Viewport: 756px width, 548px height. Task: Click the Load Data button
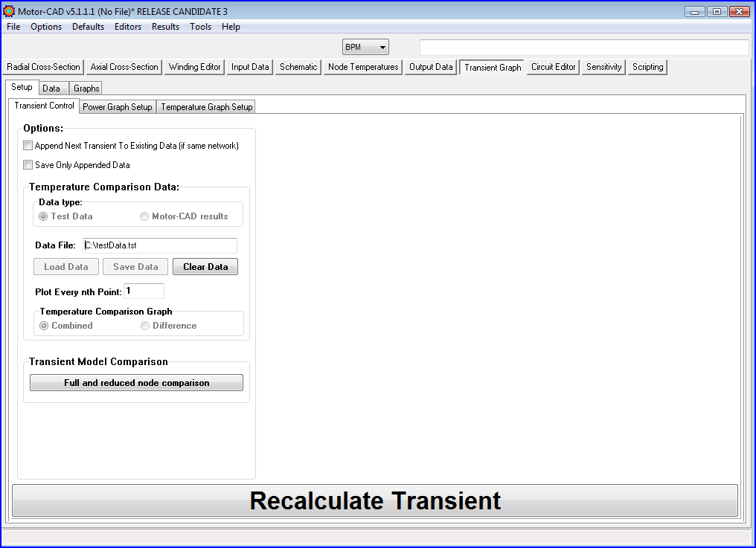pyautogui.click(x=66, y=266)
